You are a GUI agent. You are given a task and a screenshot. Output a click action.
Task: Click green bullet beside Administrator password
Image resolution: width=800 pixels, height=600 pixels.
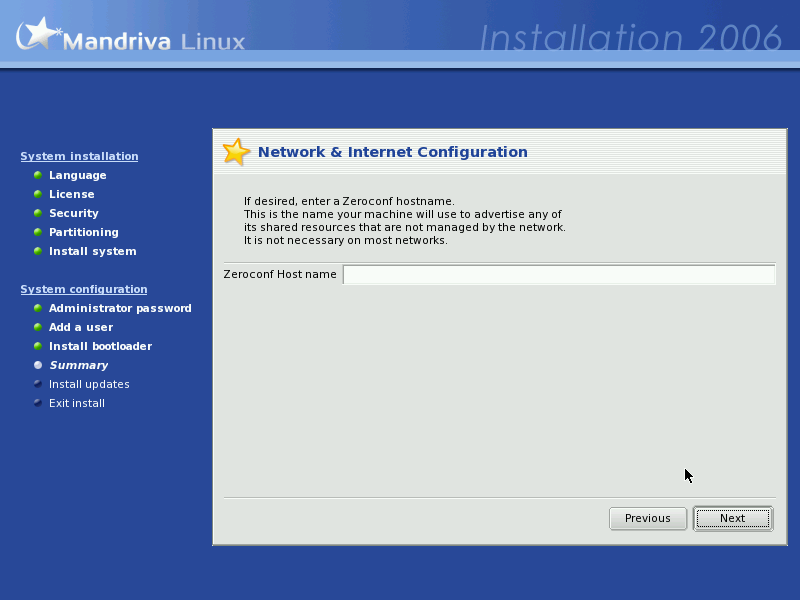tap(38, 308)
